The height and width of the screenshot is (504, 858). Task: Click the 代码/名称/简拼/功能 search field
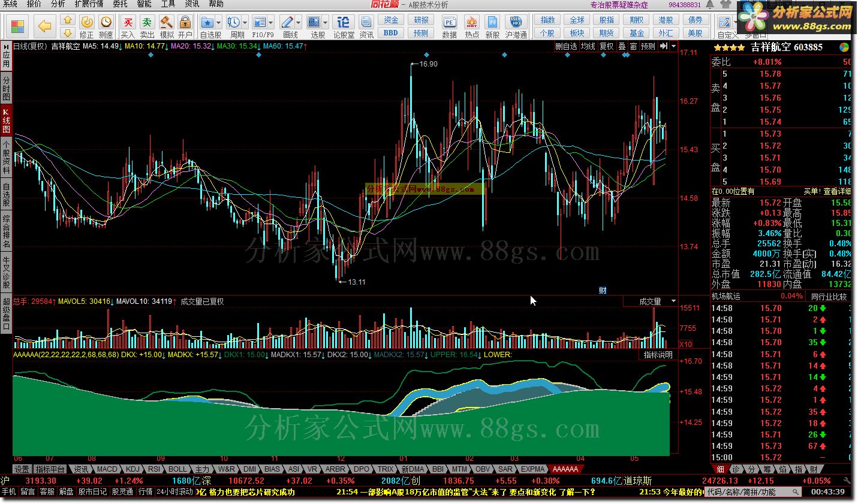pos(754,492)
